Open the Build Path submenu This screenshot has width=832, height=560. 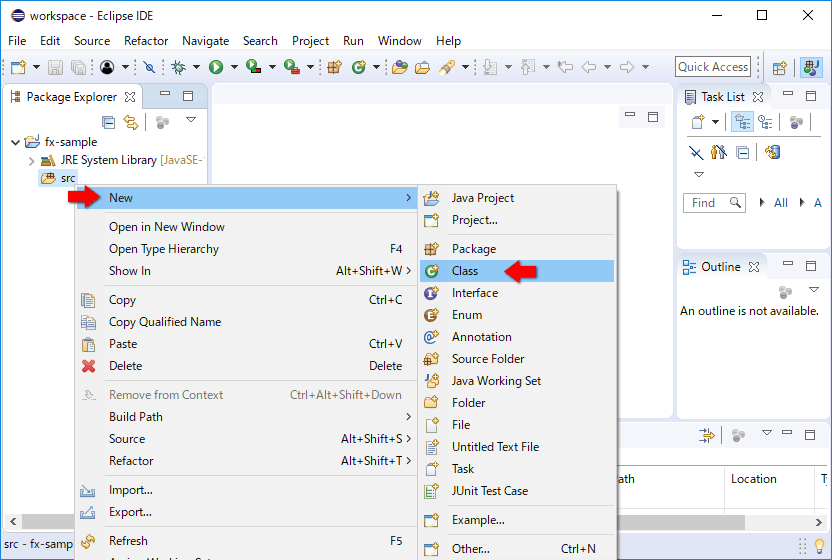(247, 417)
